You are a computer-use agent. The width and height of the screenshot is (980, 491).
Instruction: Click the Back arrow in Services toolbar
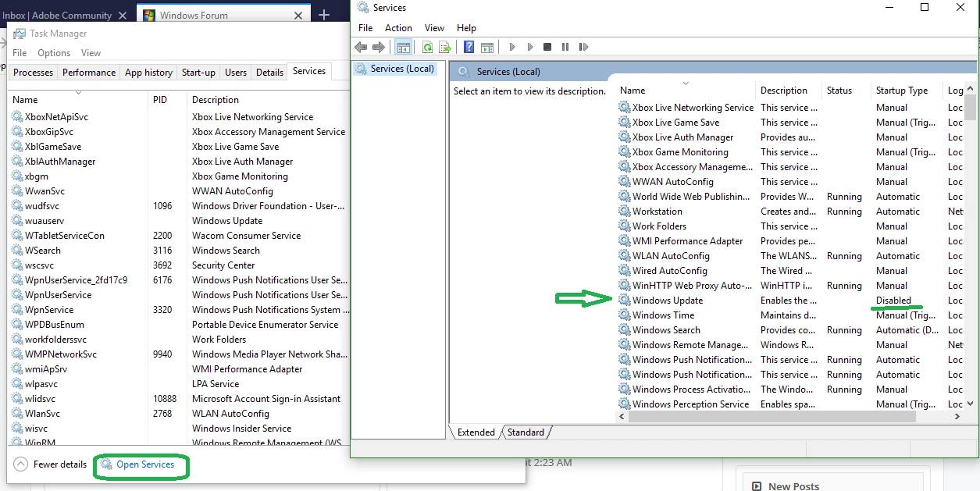coord(362,48)
